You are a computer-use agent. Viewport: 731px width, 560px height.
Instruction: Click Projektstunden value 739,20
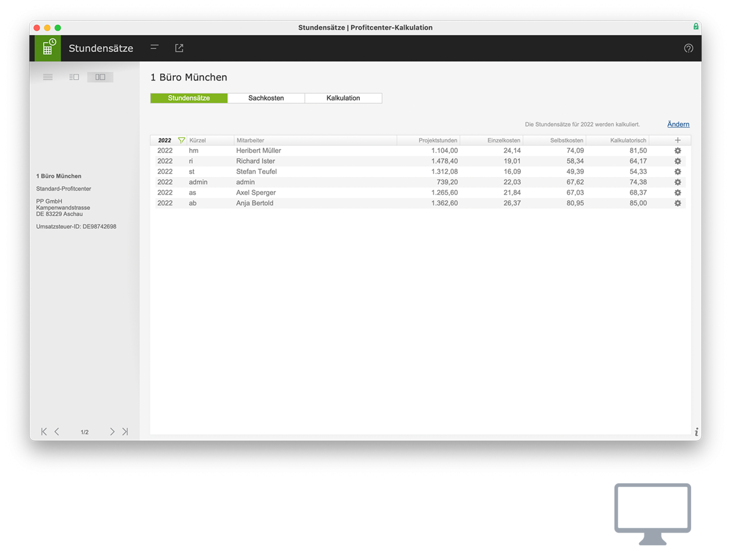(447, 182)
